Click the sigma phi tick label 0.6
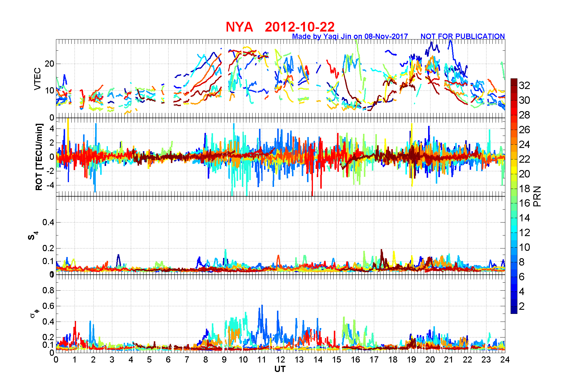561x392 pixels. [x=48, y=306]
